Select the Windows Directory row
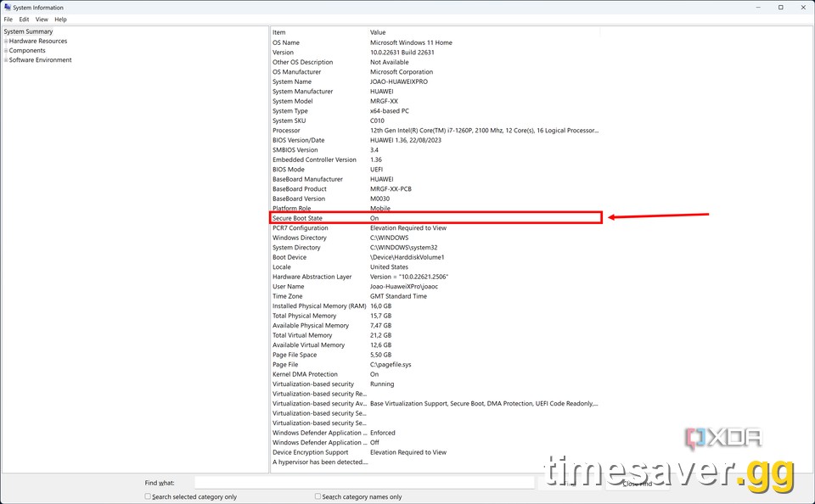Viewport: 815px width, 504px height. pos(435,238)
